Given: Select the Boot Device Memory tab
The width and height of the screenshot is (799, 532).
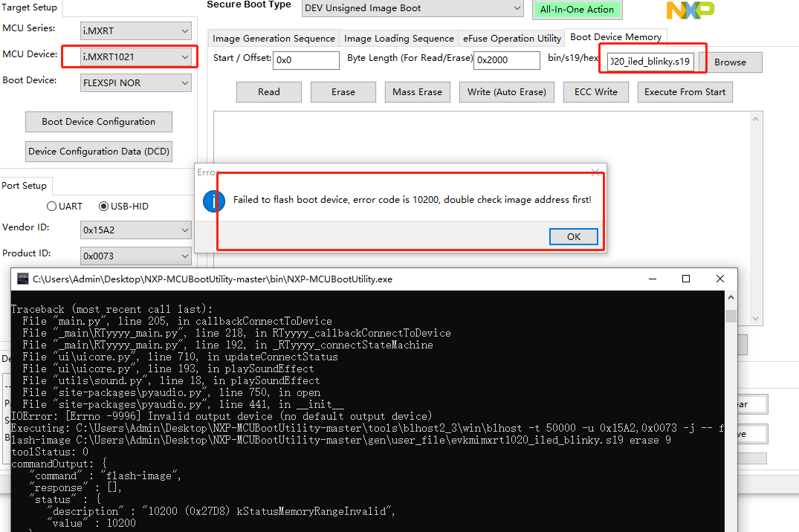Looking at the screenshot, I should [616, 36].
